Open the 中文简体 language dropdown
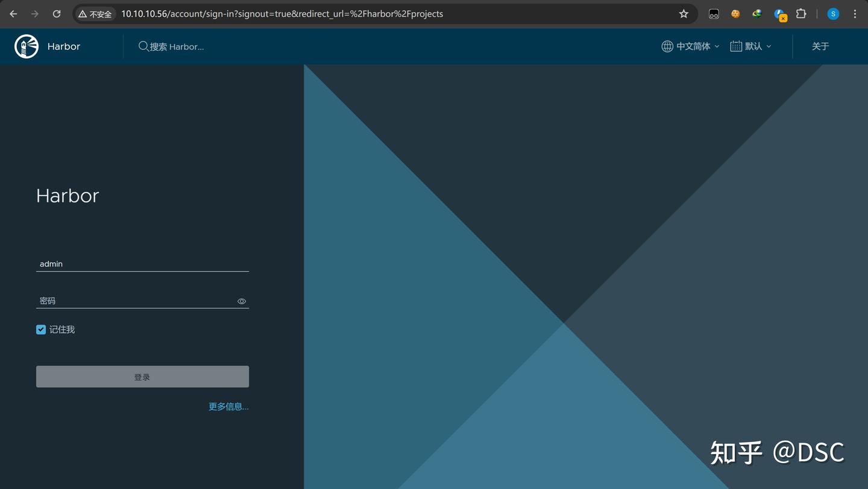 coord(693,46)
